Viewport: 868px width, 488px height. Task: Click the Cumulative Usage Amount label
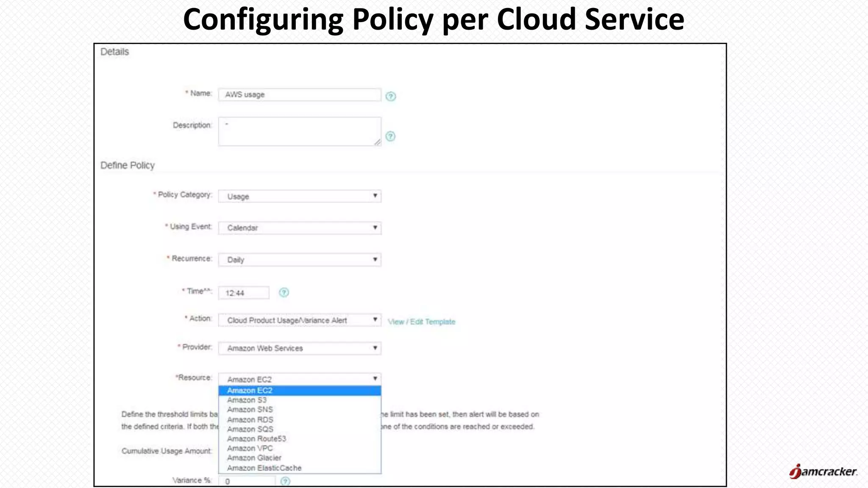pos(167,451)
